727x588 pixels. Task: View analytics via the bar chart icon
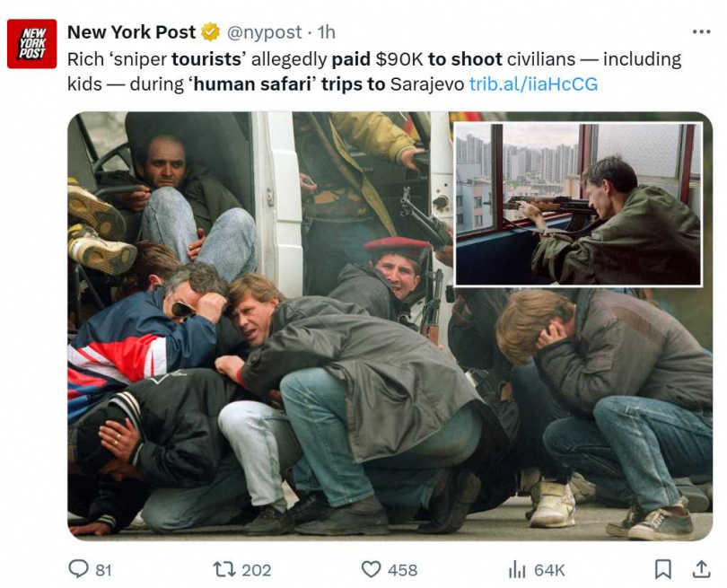tap(518, 569)
